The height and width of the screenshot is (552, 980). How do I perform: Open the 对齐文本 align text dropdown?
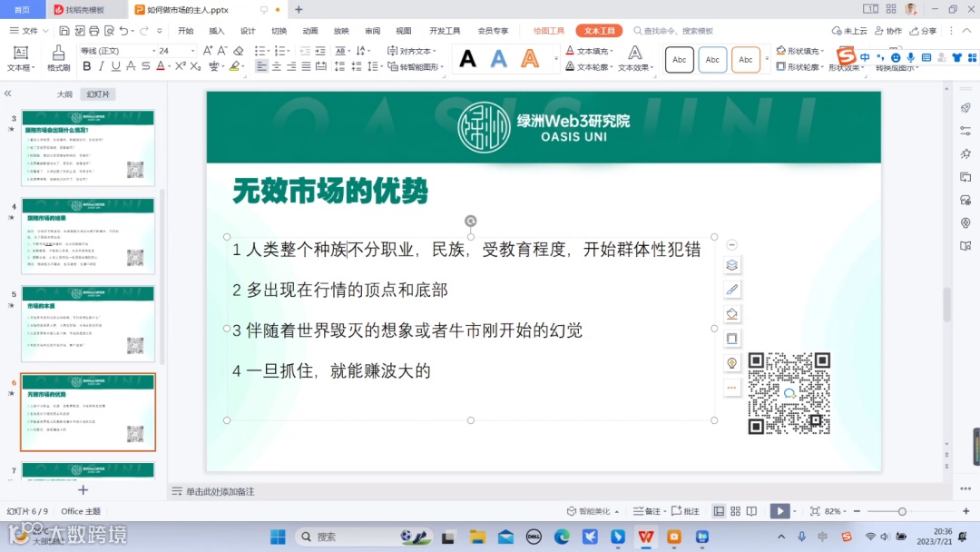click(412, 51)
